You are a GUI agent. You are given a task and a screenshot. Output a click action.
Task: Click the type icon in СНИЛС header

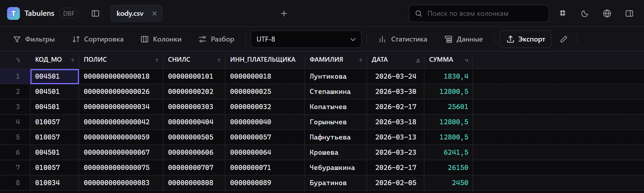pyautogui.click(x=219, y=60)
